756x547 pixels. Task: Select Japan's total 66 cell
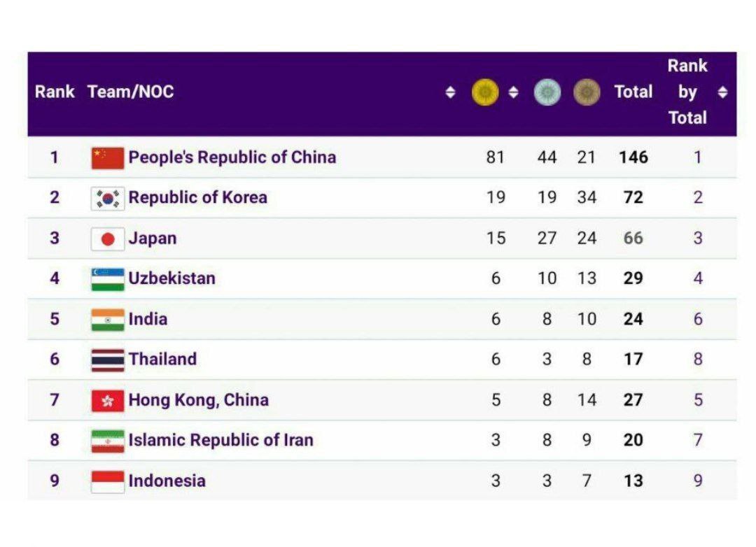point(633,238)
